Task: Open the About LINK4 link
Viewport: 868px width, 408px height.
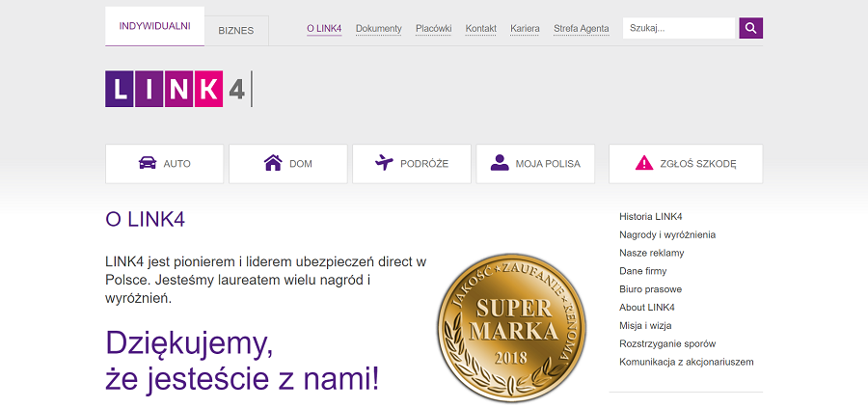Action: click(x=647, y=308)
